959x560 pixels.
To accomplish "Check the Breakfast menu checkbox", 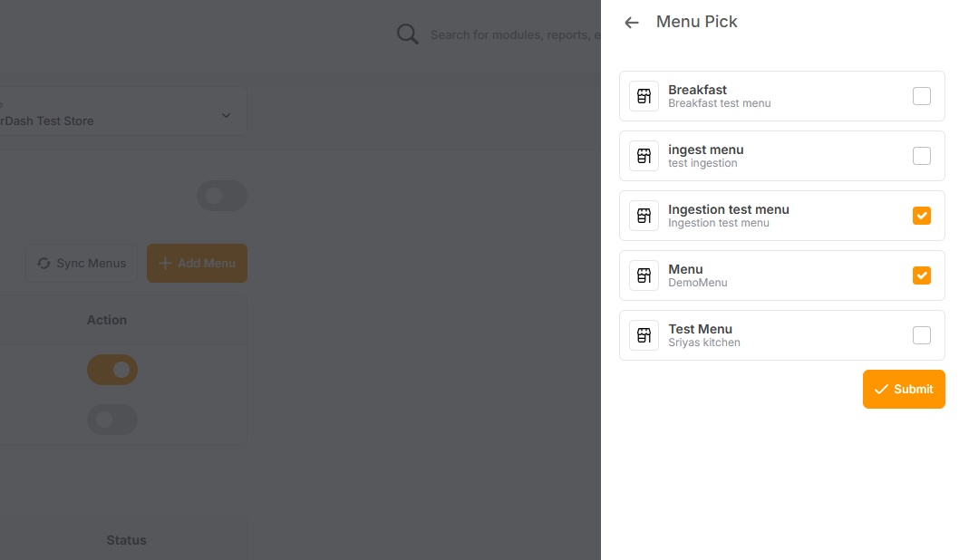I will (x=921, y=96).
